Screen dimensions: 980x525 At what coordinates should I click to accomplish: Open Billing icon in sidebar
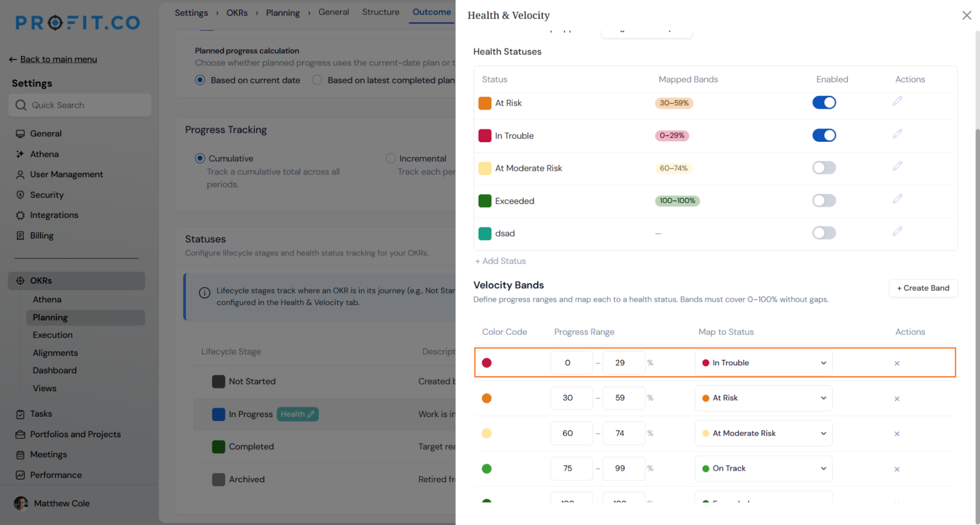pos(20,236)
